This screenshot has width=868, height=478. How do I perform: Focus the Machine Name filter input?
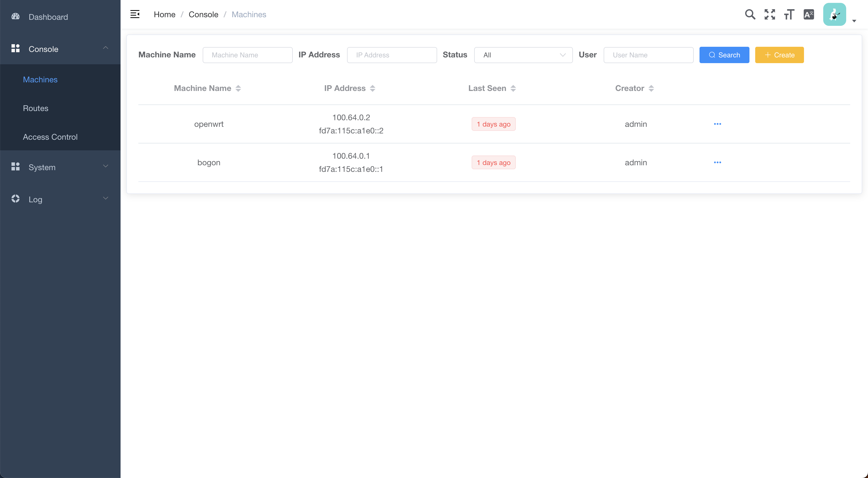coord(247,55)
